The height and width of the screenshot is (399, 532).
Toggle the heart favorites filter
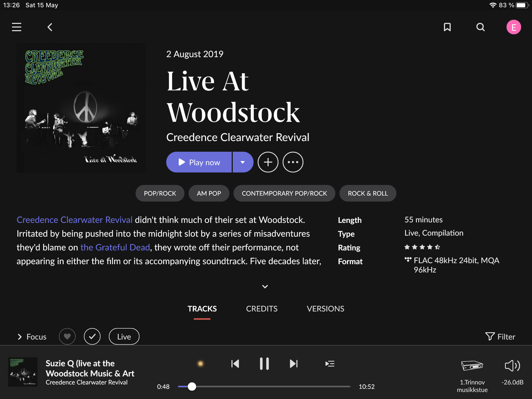(x=67, y=337)
